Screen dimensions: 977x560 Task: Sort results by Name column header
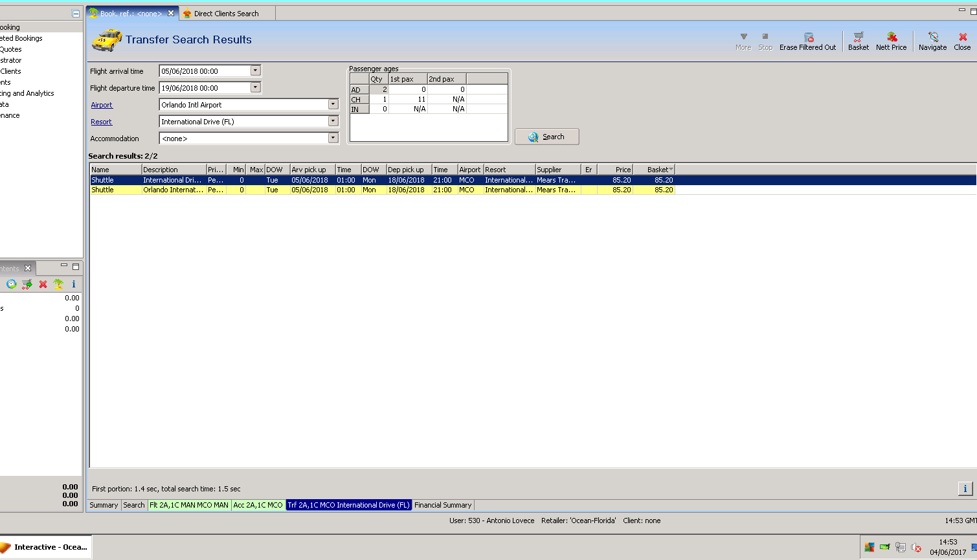pos(116,170)
